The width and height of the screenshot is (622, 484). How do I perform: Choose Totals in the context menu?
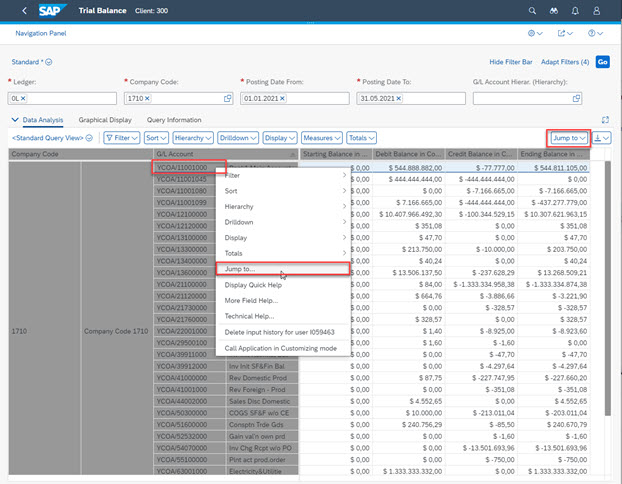283,253
